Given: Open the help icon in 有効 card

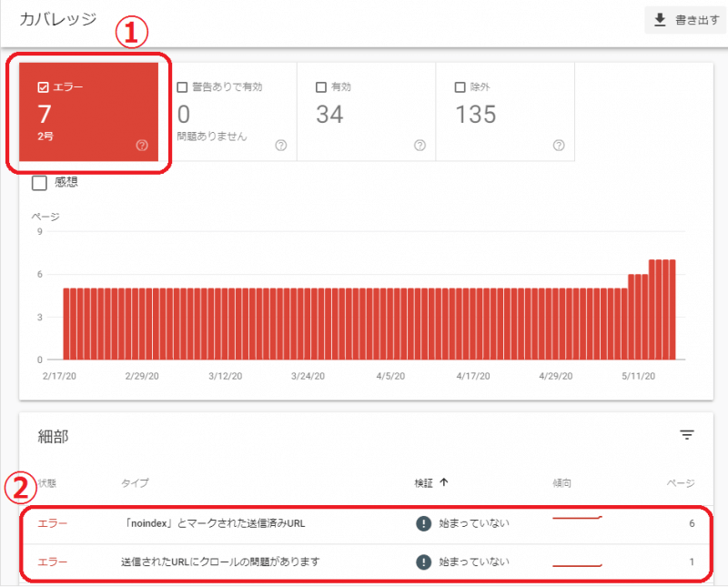Looking at the screenshot, I should 420,146.
